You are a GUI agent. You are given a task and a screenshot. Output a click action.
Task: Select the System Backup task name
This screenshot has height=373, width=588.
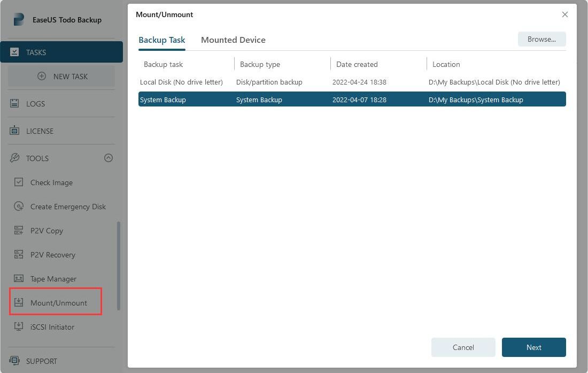(163, 100)
